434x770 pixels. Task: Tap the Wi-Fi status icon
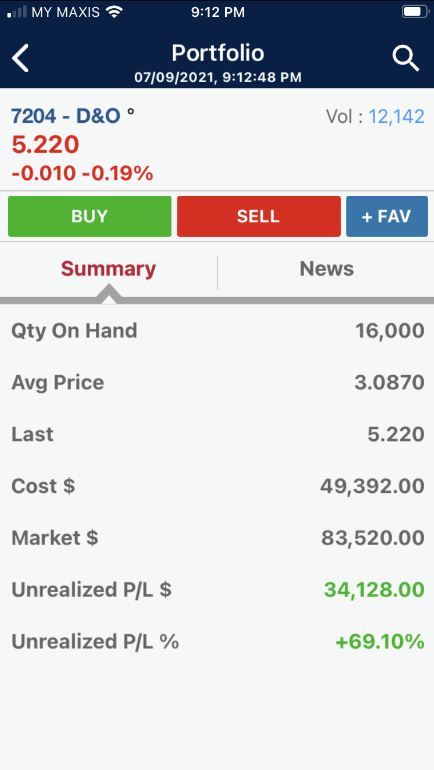[x=114, y=11]
